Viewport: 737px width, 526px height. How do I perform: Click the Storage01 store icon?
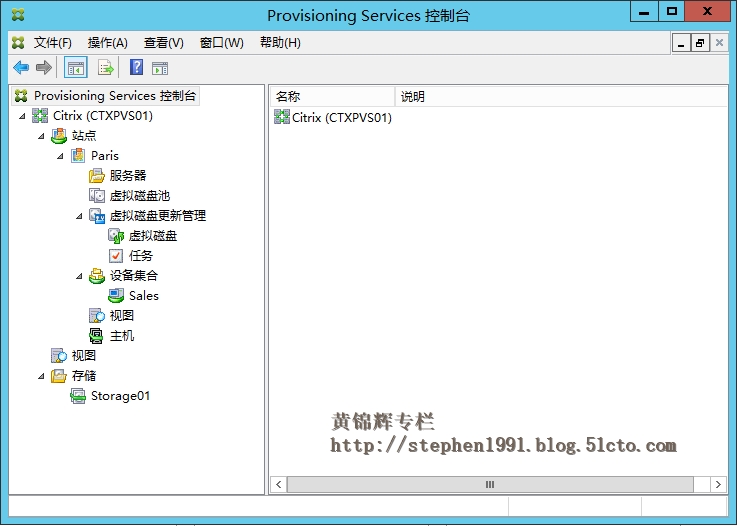(78, 396)
